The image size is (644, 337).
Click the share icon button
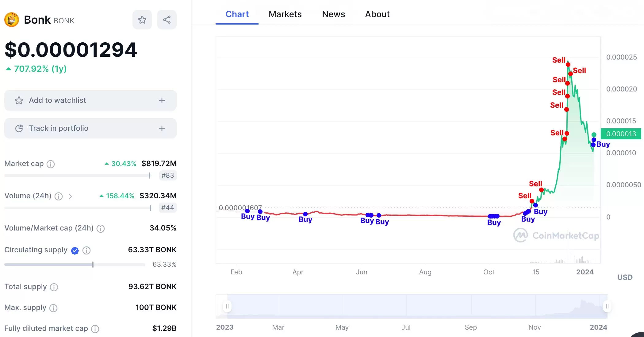point(167,20)
